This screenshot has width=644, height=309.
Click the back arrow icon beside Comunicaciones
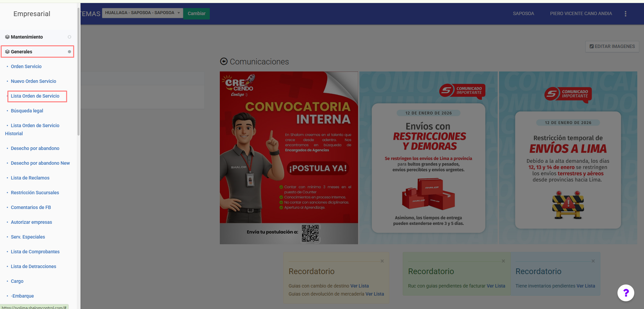click(224, 61)
